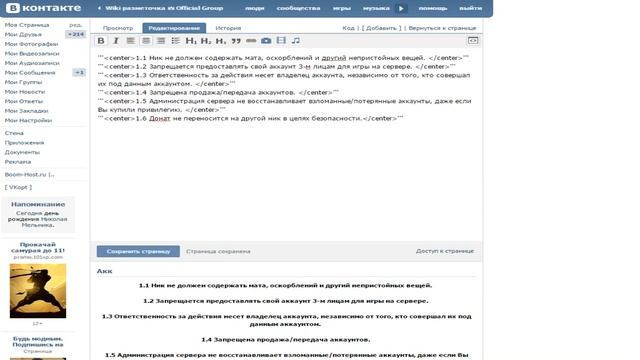The height and width of the screenshot is (360, 640).
Task: Open Мои Сообщения in sidebar
Action: tap(30, 73)
